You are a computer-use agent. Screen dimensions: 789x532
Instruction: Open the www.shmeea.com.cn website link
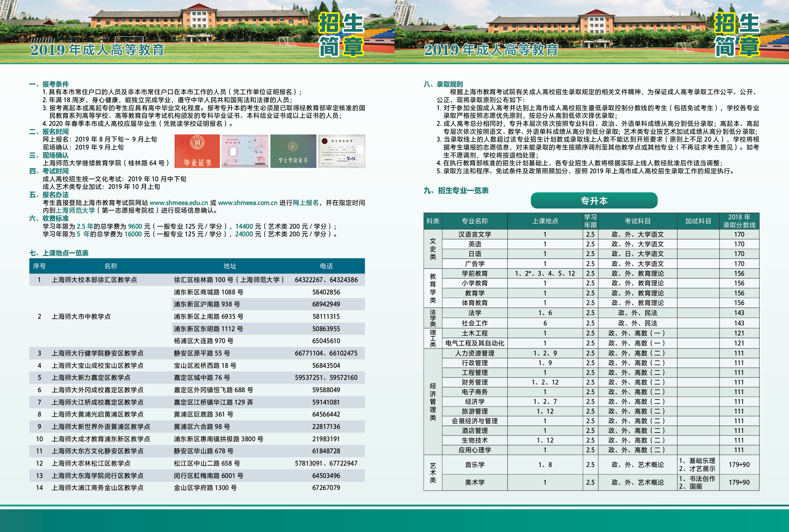[x=248, y=203]
